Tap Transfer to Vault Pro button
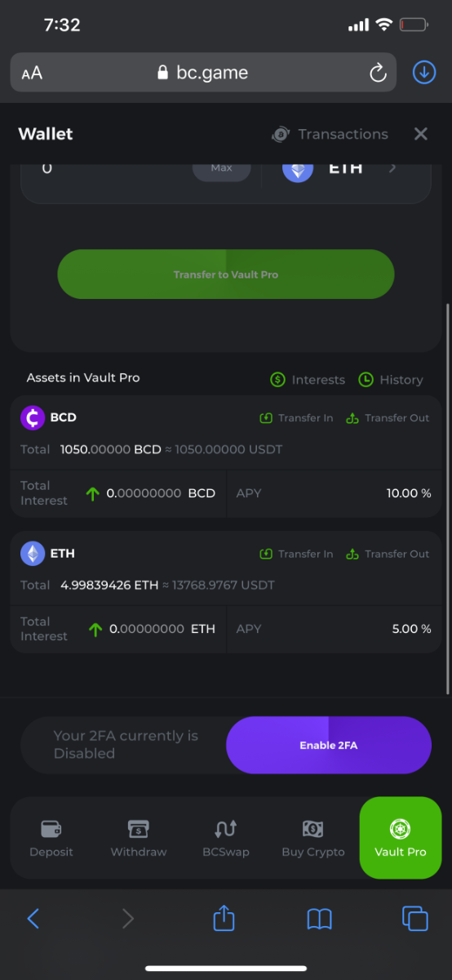 click(226, 274)
